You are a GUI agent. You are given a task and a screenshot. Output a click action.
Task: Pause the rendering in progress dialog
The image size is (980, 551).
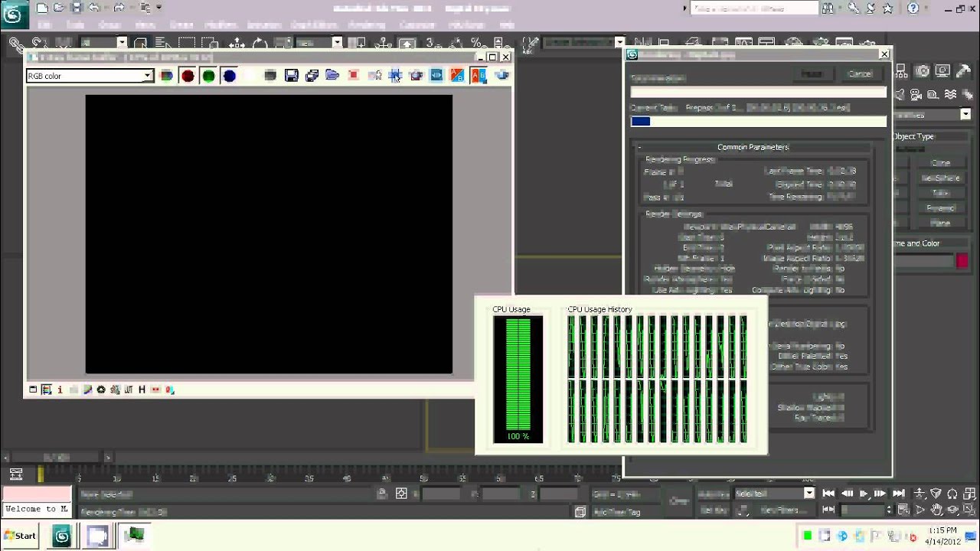point(812,73)
